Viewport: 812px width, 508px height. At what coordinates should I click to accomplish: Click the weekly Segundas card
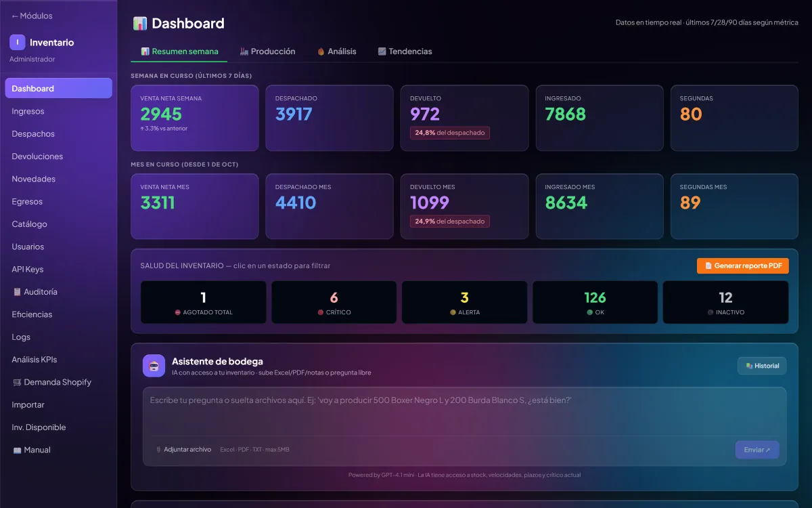pyautogui.click(x=734, y=118)
